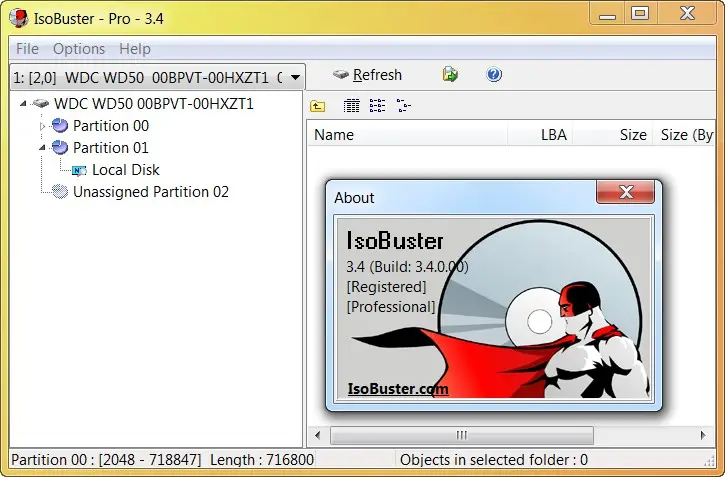Click the '[Registered]' text in About
The image size is (725, 477).
tap(387, 287)
